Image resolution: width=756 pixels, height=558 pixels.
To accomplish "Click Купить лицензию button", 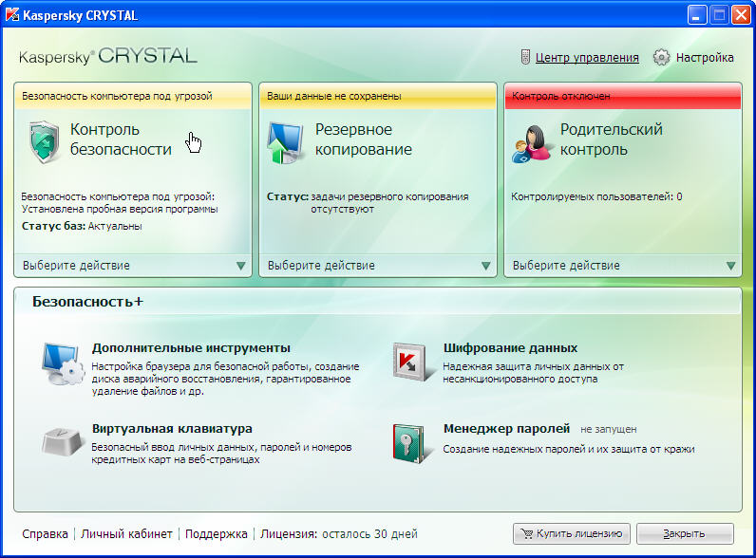I will [572, 534].
